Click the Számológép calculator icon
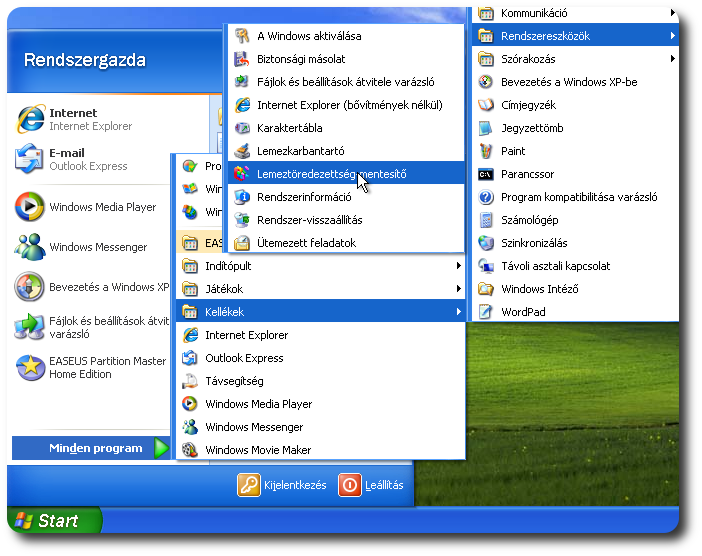 tap(486, 220)
